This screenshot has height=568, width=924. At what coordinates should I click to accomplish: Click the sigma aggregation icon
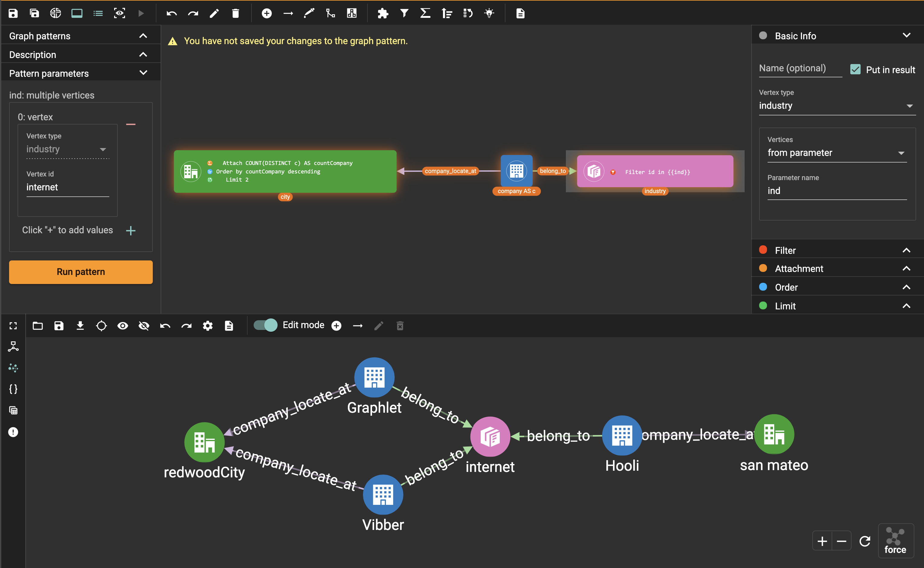click(x=425, y=14)
